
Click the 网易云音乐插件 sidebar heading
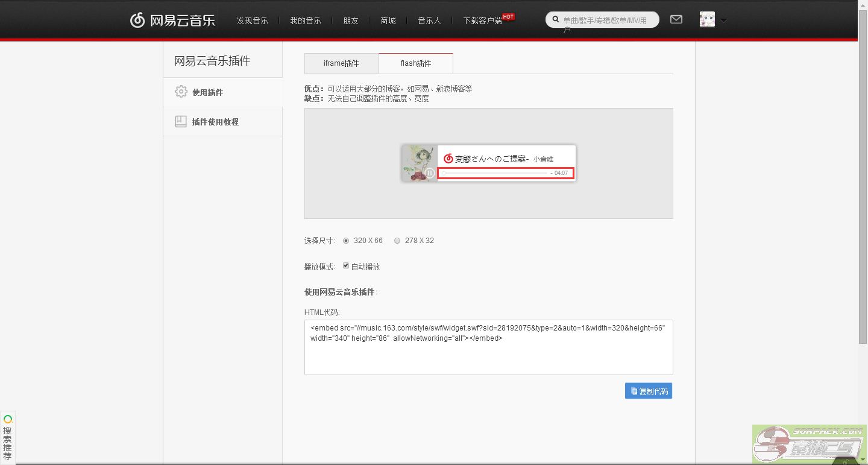tap(212, 61)
